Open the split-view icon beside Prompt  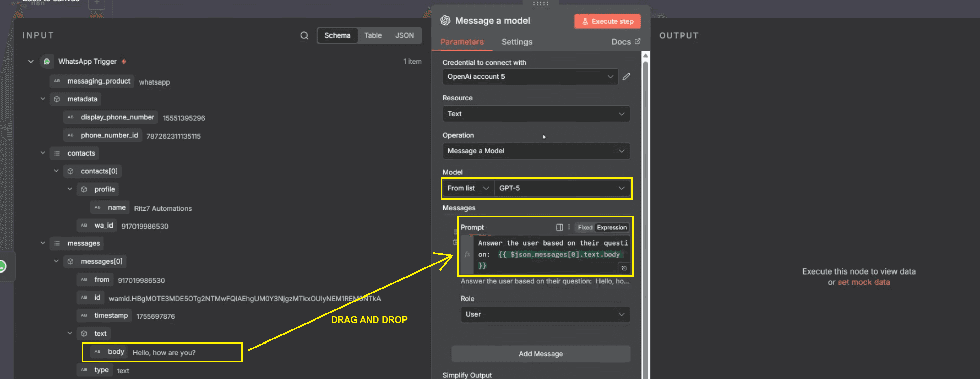point(559,227)
